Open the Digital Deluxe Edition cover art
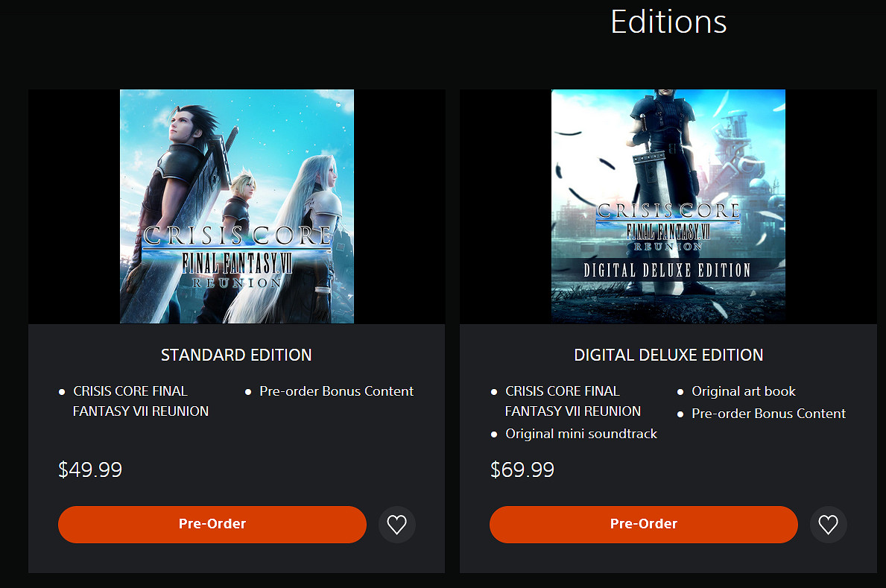Viewport: 886px width, 588px height. click(668, 206)
